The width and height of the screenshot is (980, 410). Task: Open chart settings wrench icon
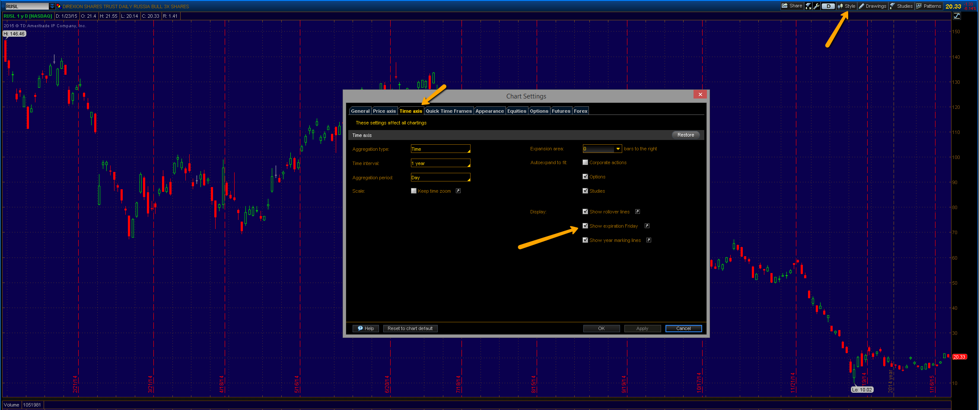[x=816, y=6]
